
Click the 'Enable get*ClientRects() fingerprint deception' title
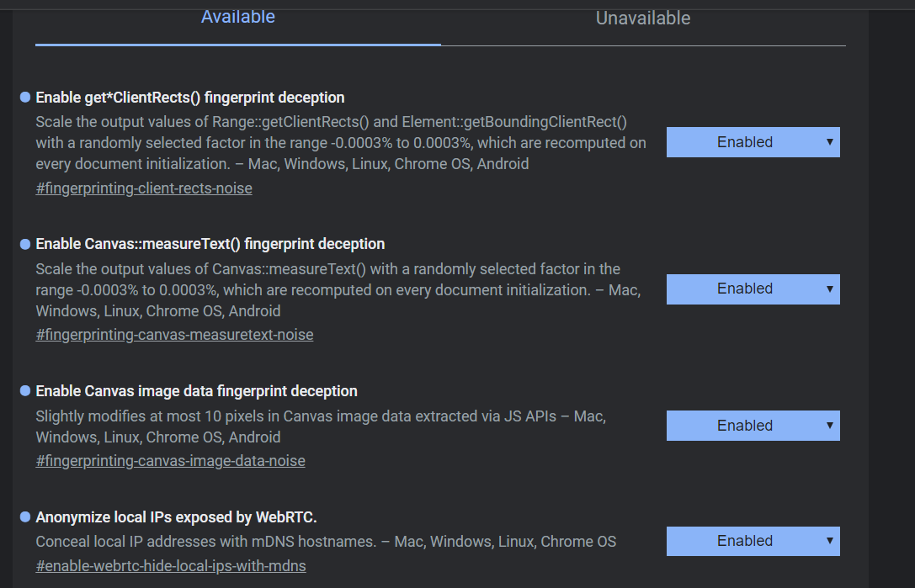pos(189,98)
